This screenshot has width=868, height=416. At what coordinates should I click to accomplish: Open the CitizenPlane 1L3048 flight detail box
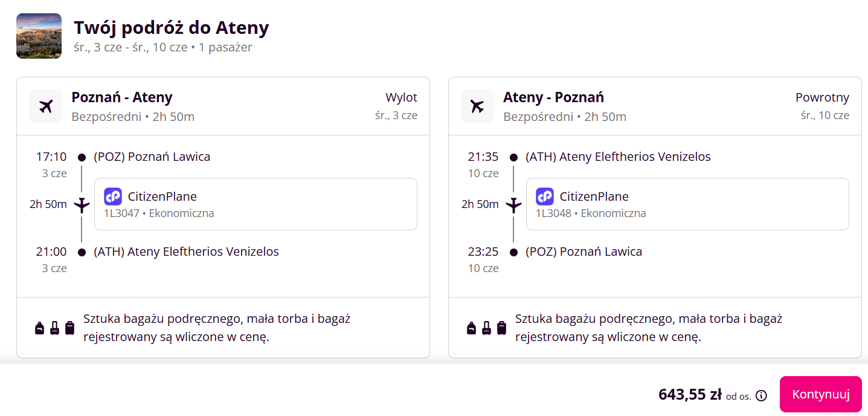(687, 204)
